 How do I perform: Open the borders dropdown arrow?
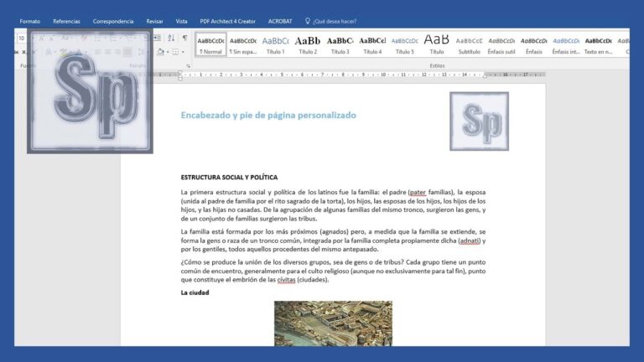[183, 52]
